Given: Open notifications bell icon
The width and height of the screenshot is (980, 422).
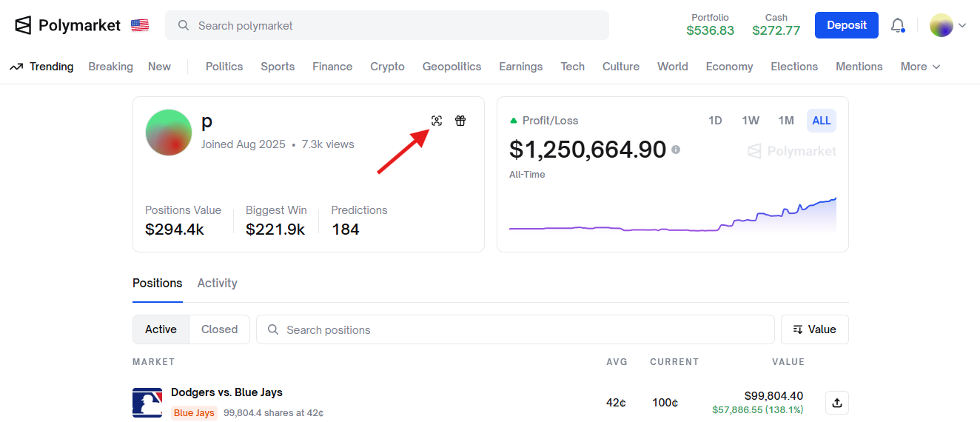Looking at the screenshot, I should (897, 25).
